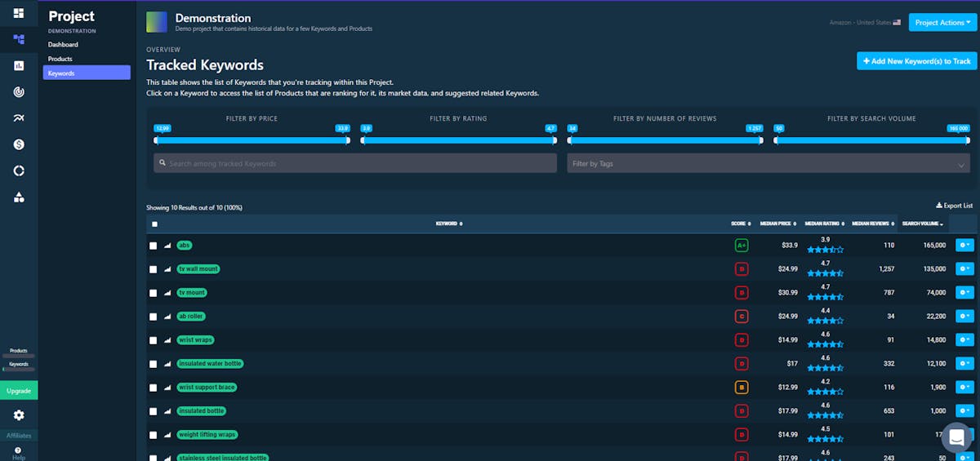This screenshot has width=980, height=461.
Task: Click the Filter by Rating slider
Action: pos(458,140)
